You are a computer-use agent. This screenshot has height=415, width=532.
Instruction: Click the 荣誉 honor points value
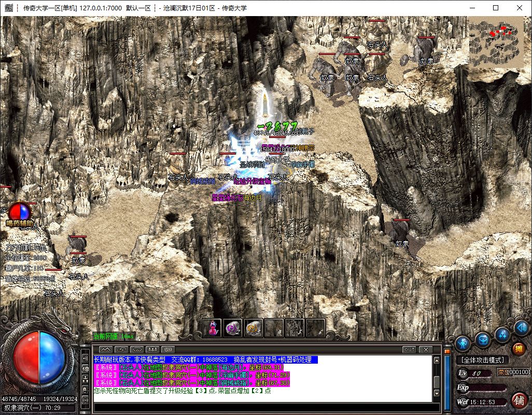pos(514,372)
